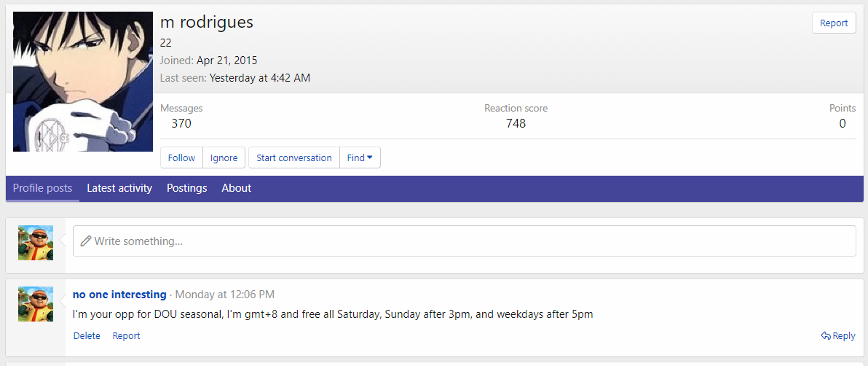
Task: Open the Find dropdown arrow
Action: coord(370,157)
